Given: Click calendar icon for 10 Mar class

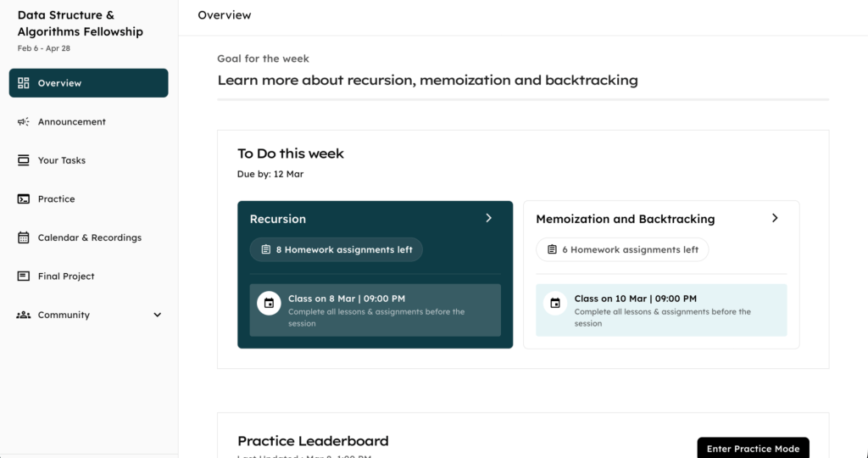Looking at the screenshot, I should (x=555, y=304).
